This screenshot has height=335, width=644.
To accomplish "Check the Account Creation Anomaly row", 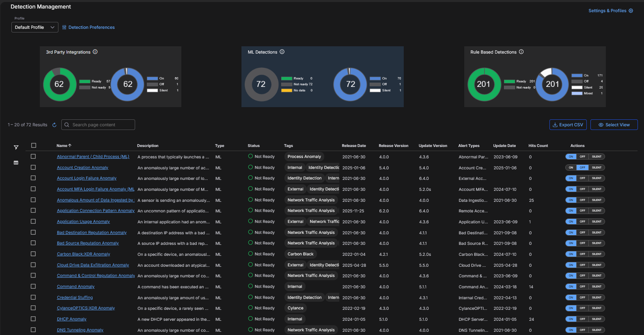I will click(33, 167).
